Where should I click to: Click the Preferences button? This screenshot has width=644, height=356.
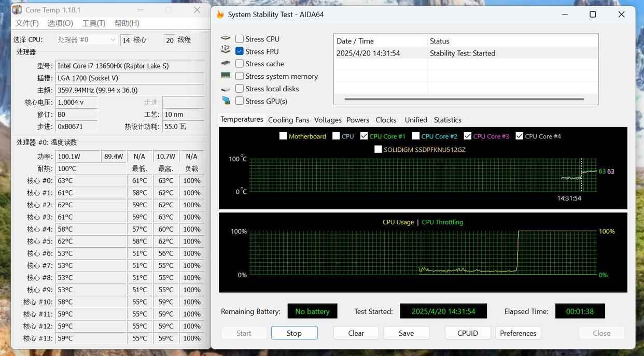pyautogui.click(x=518, y=333)
